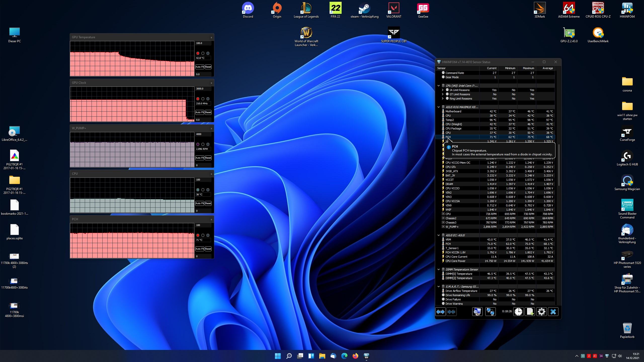Click third color dot in PCH graph
This screenshot has height=362, width=644.
coord(208,235)
